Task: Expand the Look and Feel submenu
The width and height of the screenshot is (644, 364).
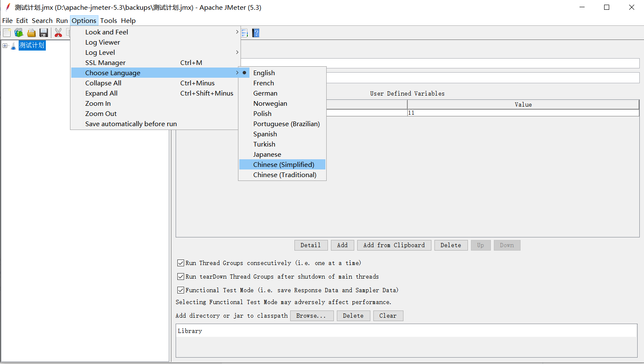Action: [156, 32]
